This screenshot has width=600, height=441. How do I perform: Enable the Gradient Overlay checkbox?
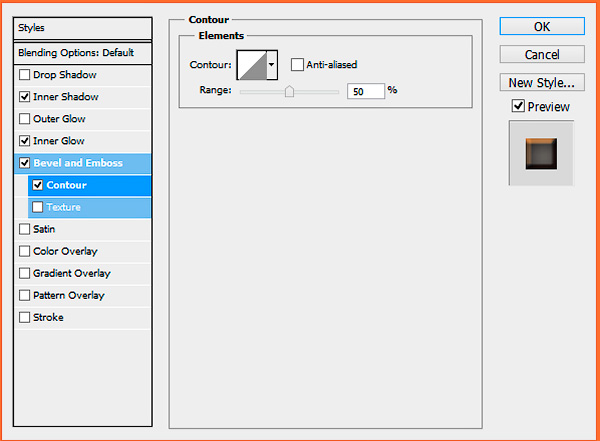pos(24,273)
